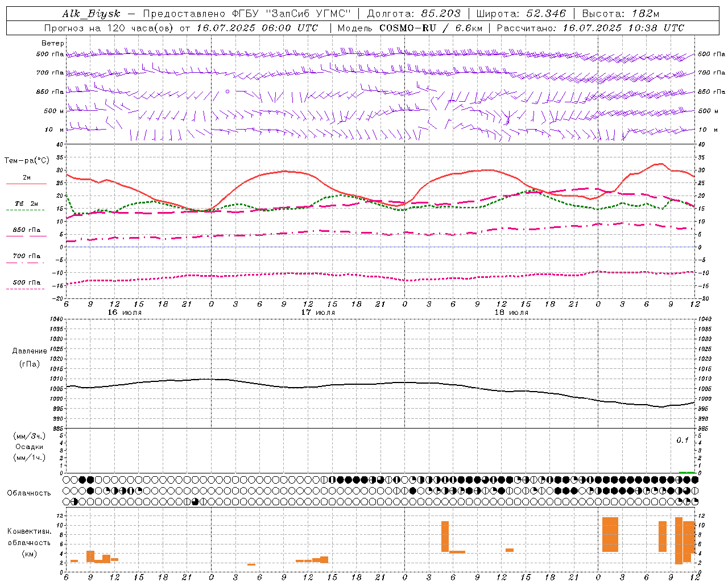This screenshot has width=728, height=582.
Task: Click the "Давление" pressure panel label
Action: (30, 351)
